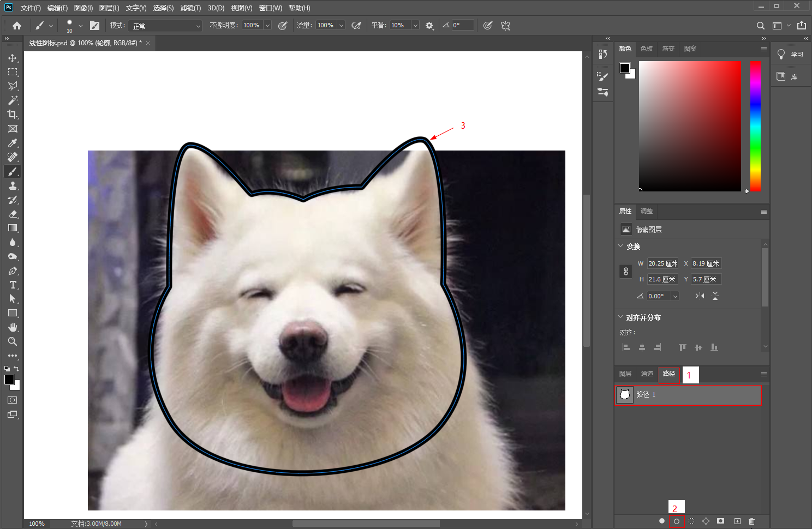Select the Crop tool
This screenshot has width=812, height=529.
[13, 115]
